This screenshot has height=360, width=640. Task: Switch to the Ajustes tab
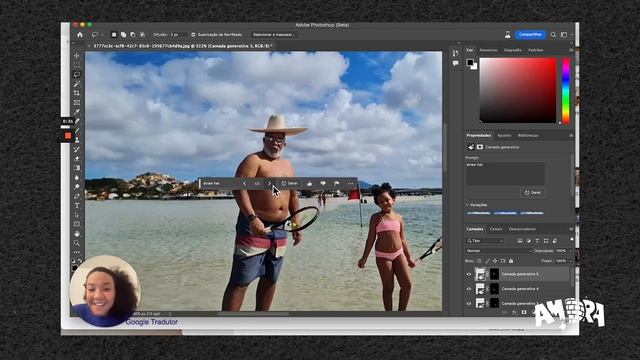[504, 135]
